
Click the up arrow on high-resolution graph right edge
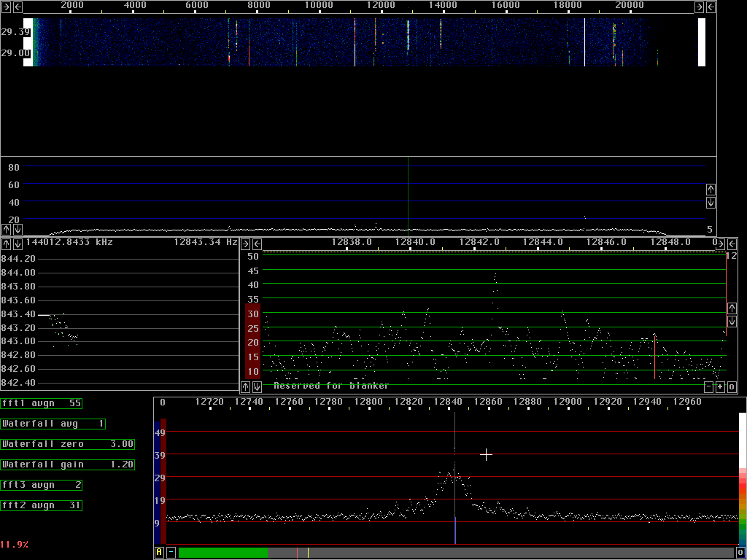[732, 308]
